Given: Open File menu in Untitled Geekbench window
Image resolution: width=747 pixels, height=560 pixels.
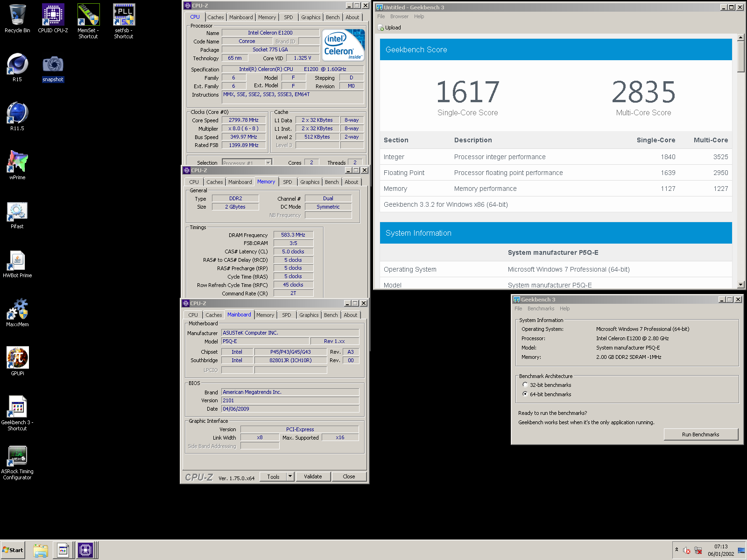Looking at the screenshot, I should point(381,16).
